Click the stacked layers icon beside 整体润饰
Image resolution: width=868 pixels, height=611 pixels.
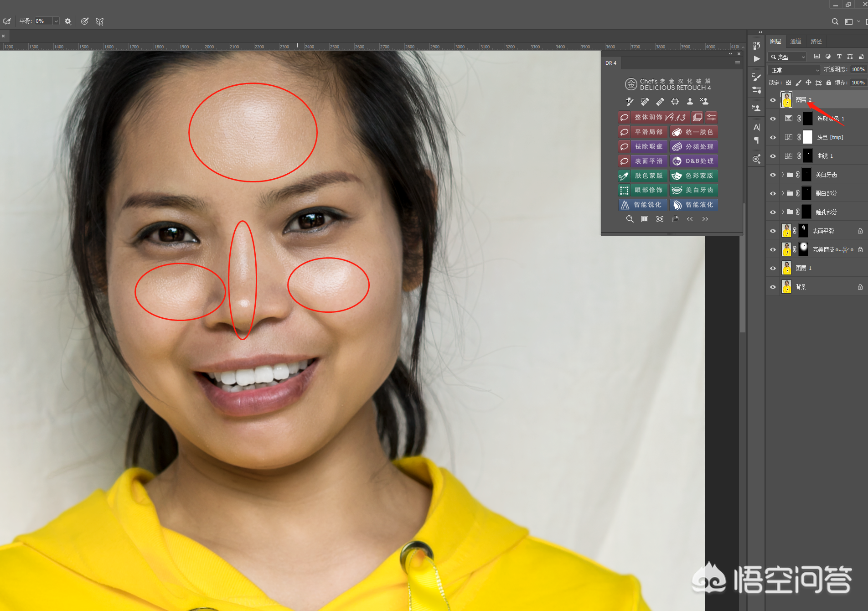click(x=697, y=117)
